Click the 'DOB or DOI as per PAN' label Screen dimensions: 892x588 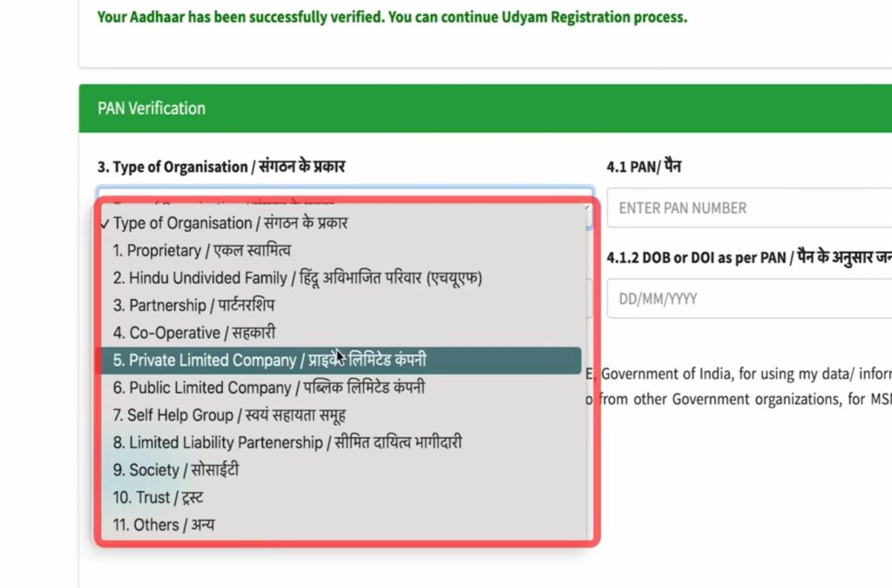tap(749, 258)
